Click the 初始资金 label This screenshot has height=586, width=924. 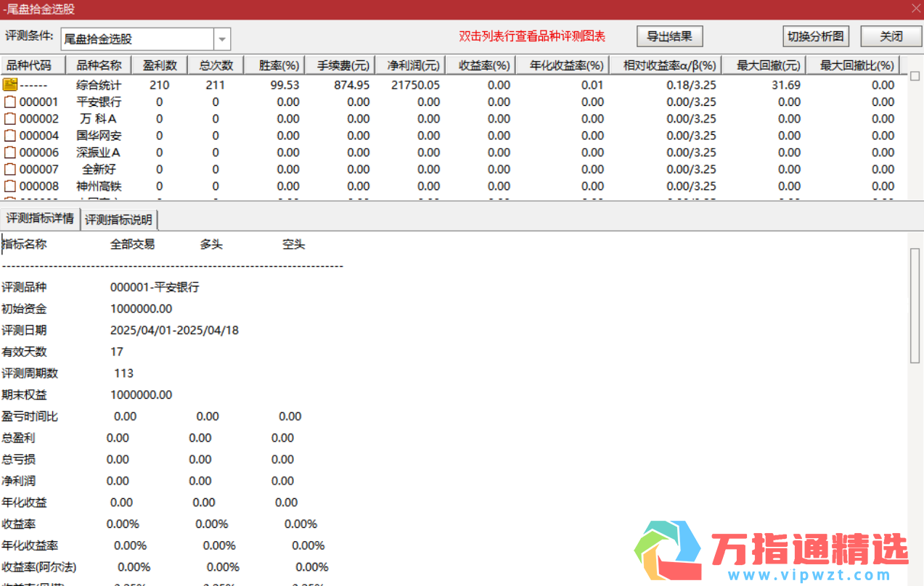pyautogui.click(x=24, y=309)
